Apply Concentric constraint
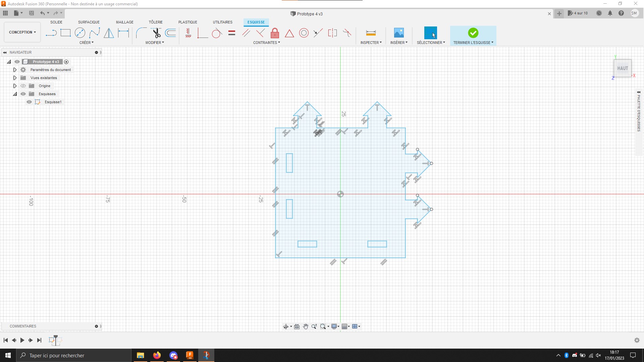Screen dimensions: 644x362 [x=304, y=33]
